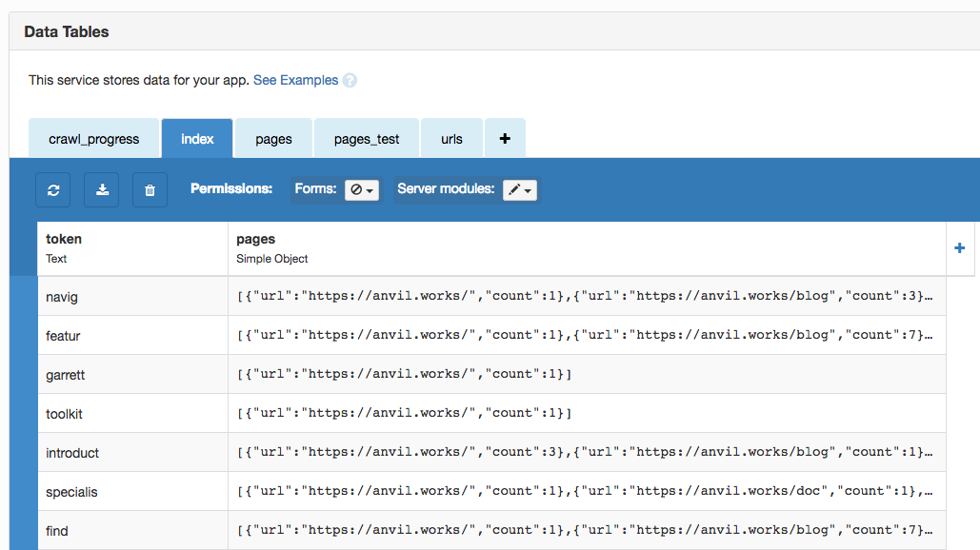
Task: Click the pages value for 'find' row
Action: (x=586, y=531)
